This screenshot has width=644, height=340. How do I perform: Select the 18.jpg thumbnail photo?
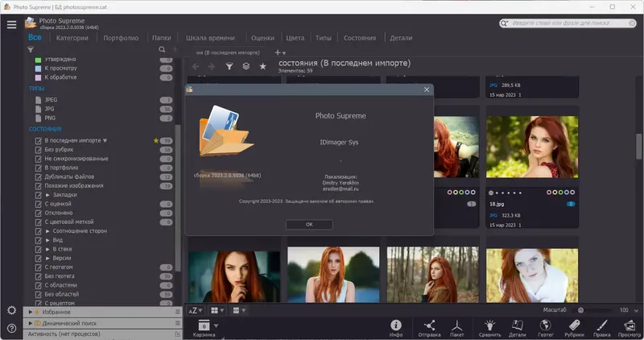[x=532, y=147]
